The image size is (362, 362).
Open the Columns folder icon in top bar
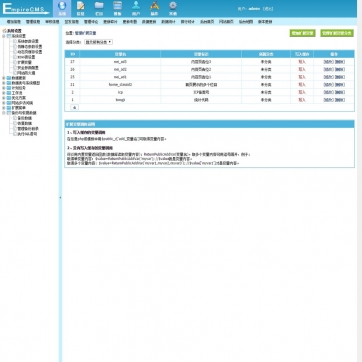tap(99, 9)
